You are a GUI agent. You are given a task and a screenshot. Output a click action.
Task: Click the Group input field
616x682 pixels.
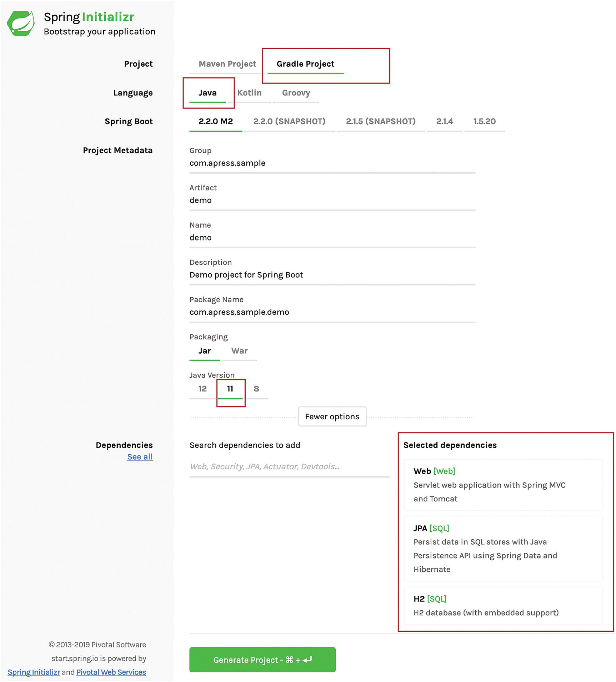[x=332, y=163]
